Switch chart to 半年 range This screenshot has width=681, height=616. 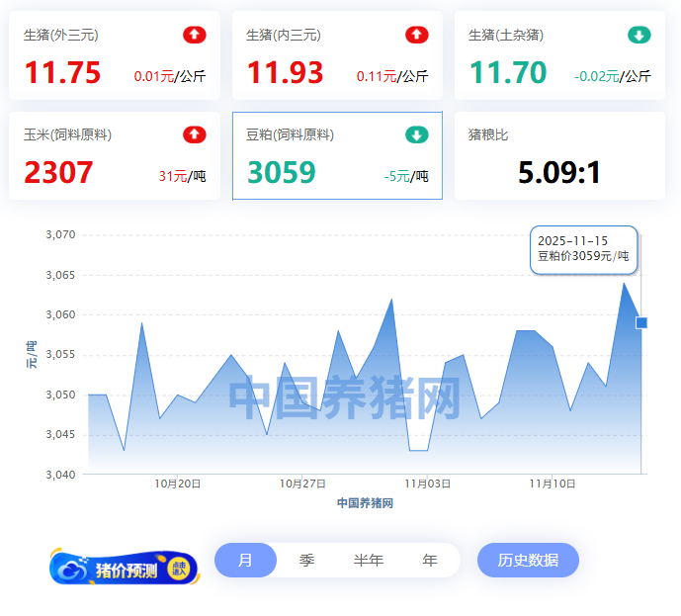369,560
